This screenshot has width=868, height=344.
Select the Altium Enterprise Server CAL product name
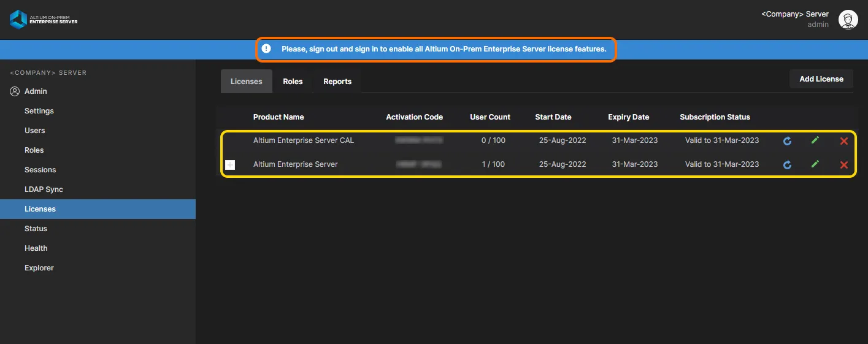point(304,140)
